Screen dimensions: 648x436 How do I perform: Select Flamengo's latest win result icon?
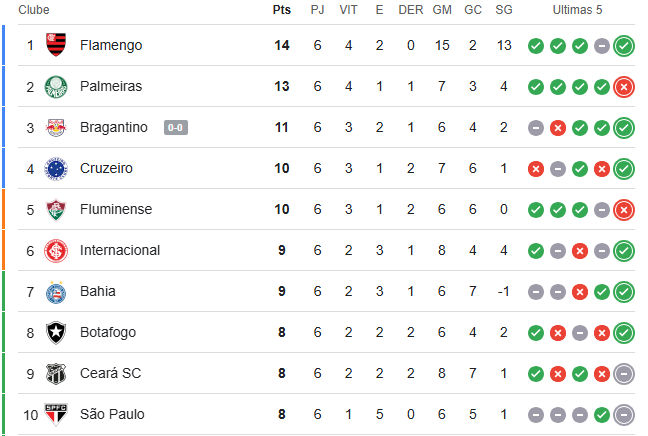(624, 46)
